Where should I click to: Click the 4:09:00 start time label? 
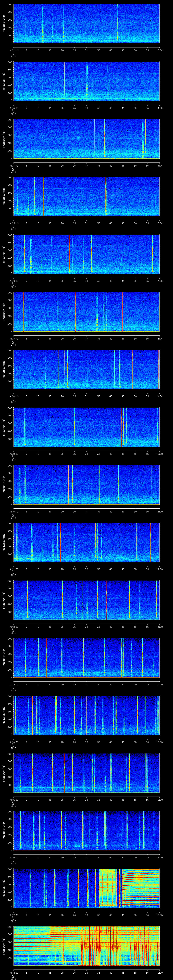pyautogui.click(x=14, y=454)
